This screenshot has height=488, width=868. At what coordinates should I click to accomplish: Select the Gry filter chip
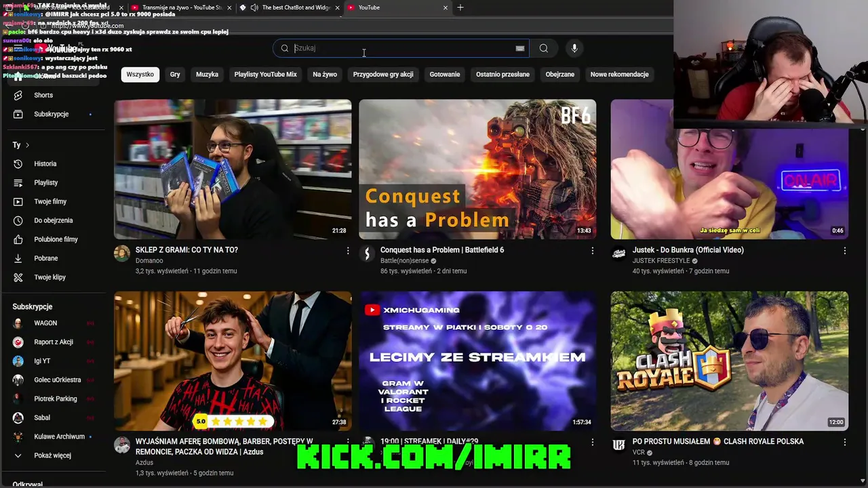175,75
